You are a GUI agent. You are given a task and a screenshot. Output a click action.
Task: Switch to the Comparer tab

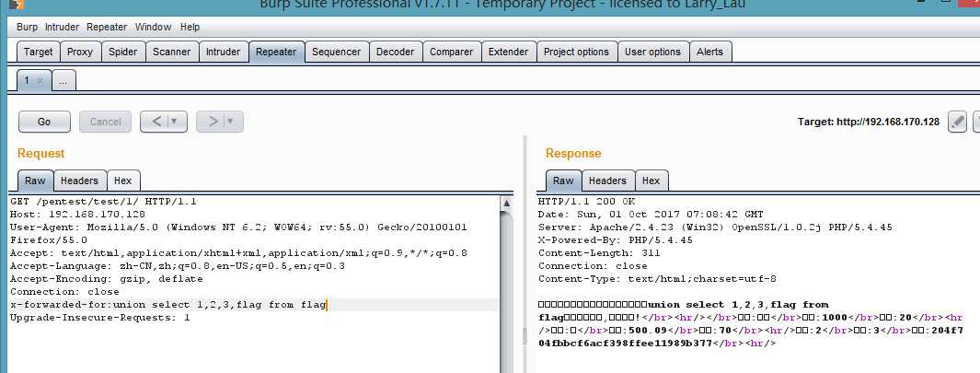tap(451, 52)
